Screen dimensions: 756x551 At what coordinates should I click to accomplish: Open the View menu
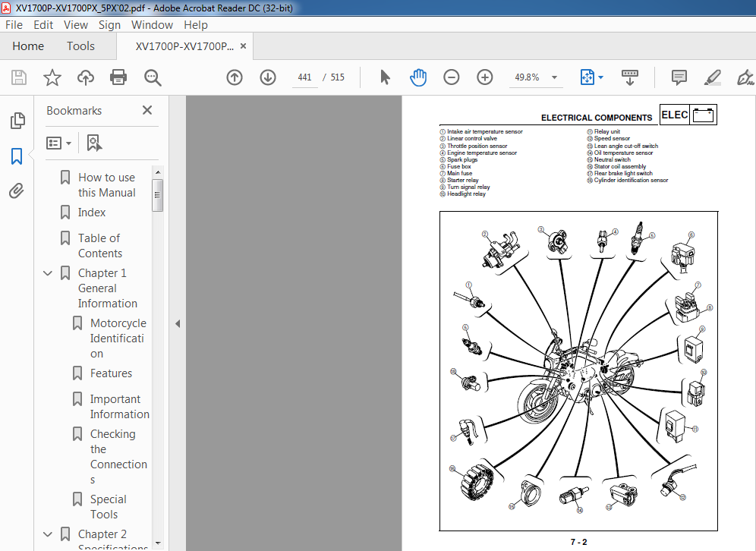(76, 25)
